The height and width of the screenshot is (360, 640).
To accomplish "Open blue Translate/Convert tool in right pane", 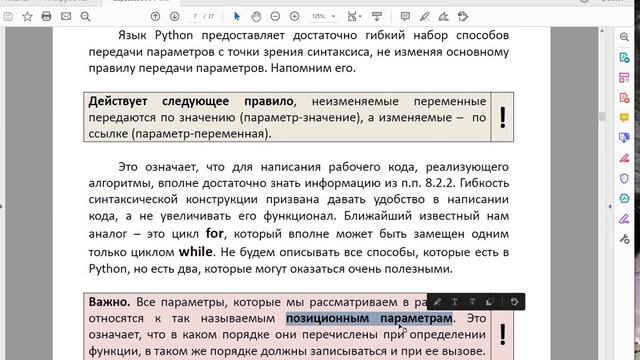I will (624, 138).
